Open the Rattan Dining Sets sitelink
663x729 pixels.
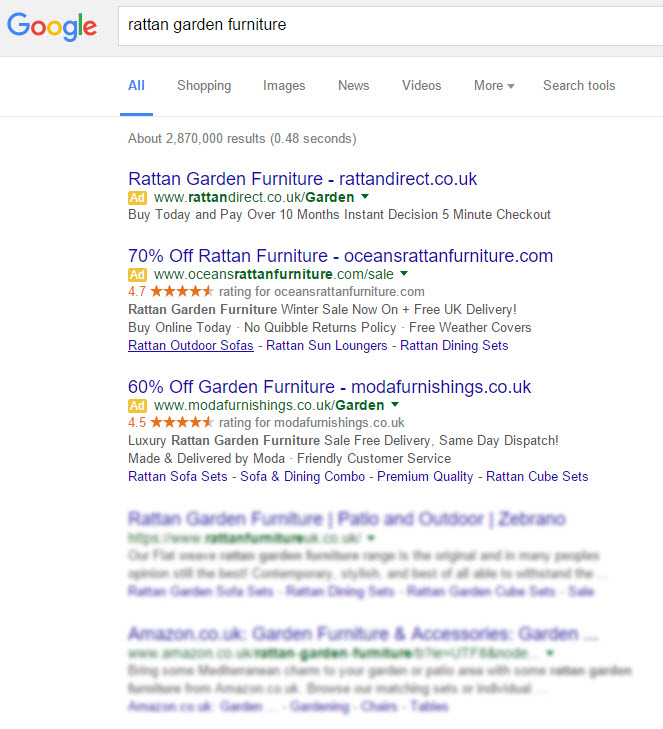(x=454, y=345)
